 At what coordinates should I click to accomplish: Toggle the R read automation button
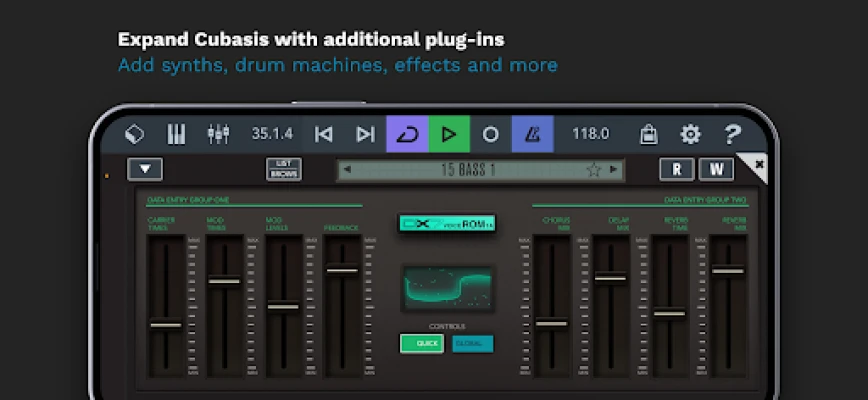(676, 169)
